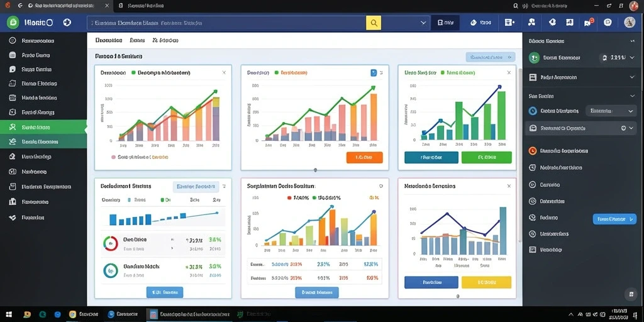
Task: Open the notification icon with red badge
Action: pyautogui.click(x=589, y=23)
